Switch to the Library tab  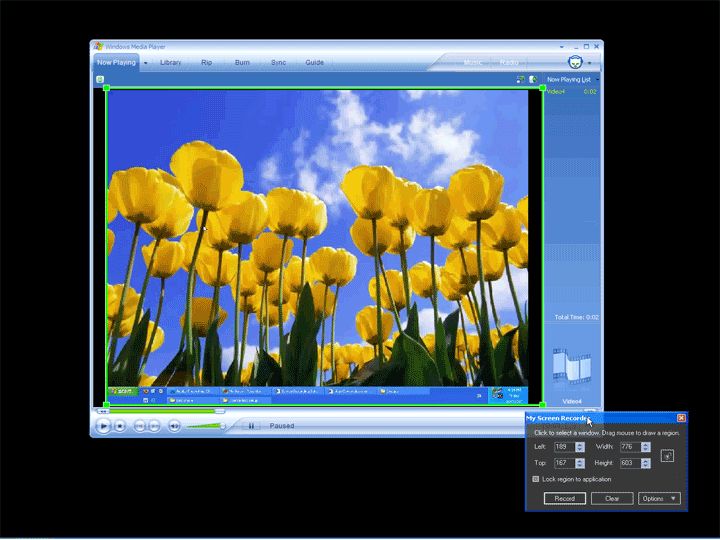[171, 62]
